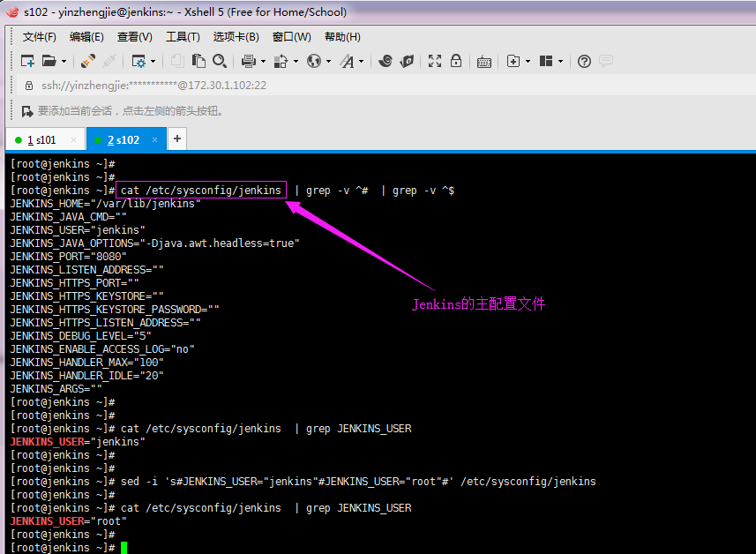Open the 编辑(E) menu
Image resolution: width=756 pixels, height=554 pixels.
point(86,37)
